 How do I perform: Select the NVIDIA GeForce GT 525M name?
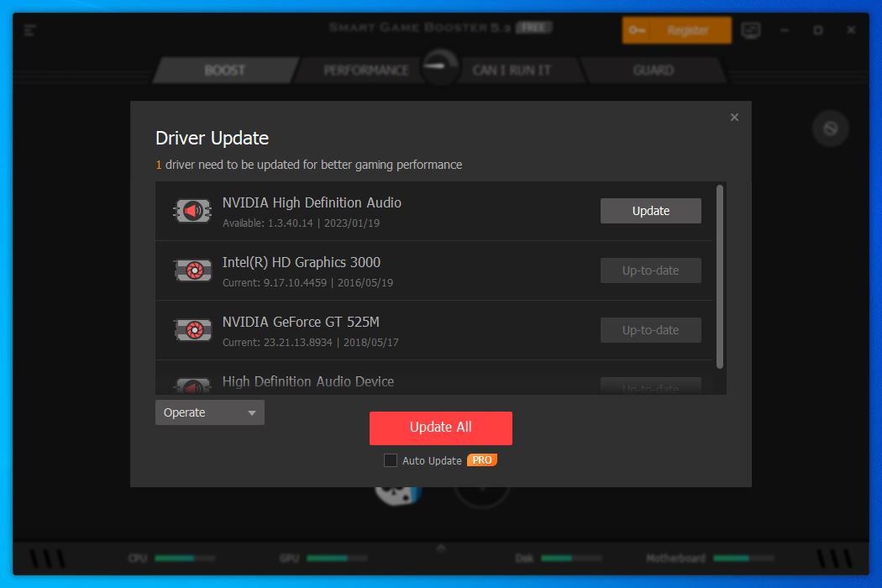point(301,322)
